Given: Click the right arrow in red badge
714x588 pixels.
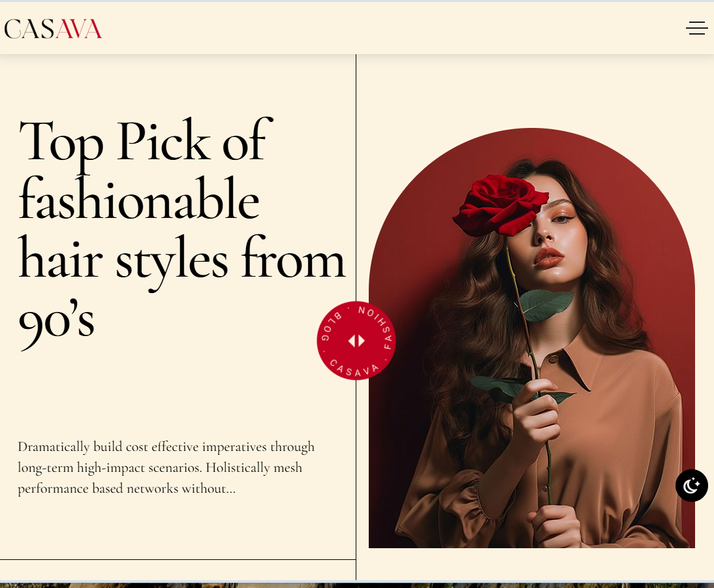Looking at the screenshot, I should click(362, 341).
